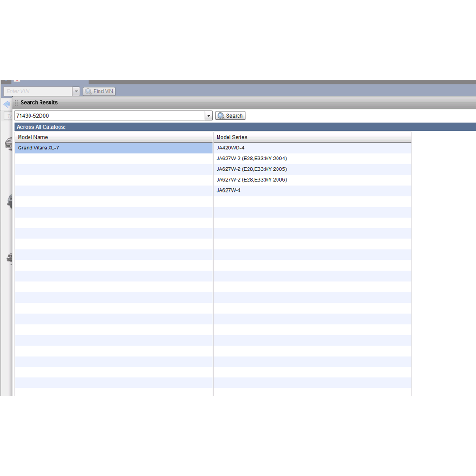The width and height of the screenshot is (476, 476).
Task: Select the Grand Vitara XL-7 row
Action: 113,148
